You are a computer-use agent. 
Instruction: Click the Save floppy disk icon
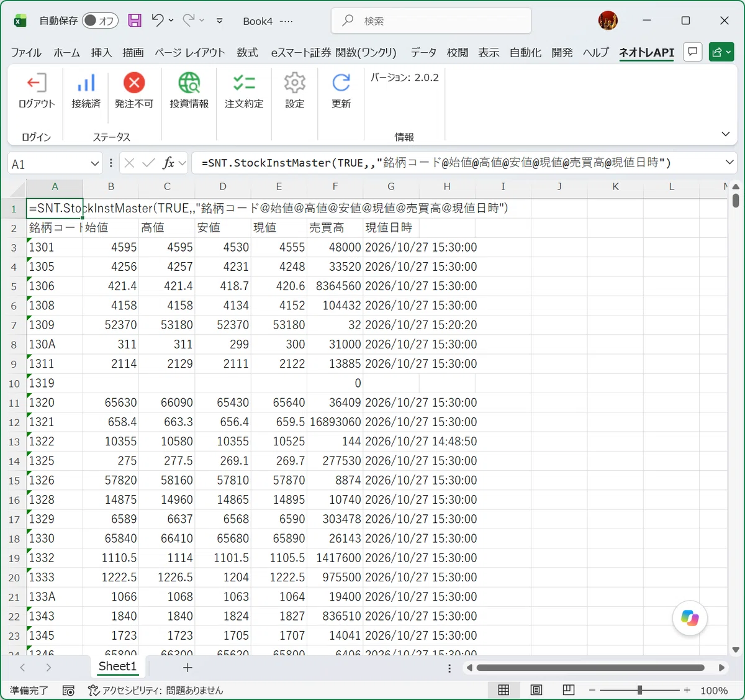point(135,20)
